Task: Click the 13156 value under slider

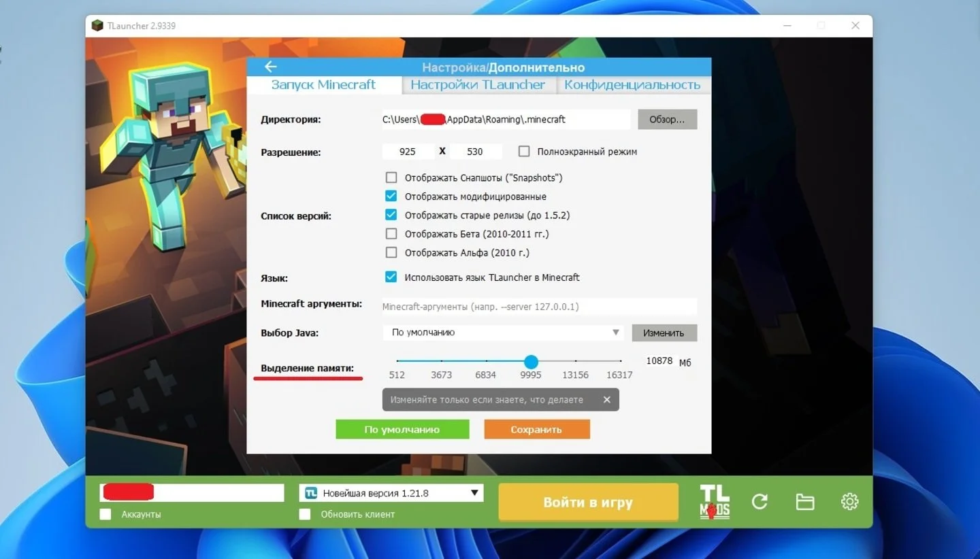Action: coord(575,375)
